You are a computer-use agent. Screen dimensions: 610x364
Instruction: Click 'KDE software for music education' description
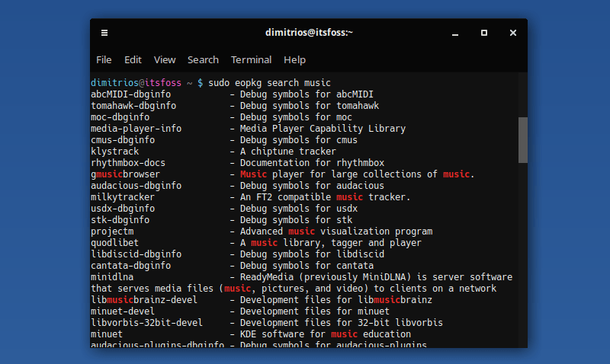(x=326, y=334)
